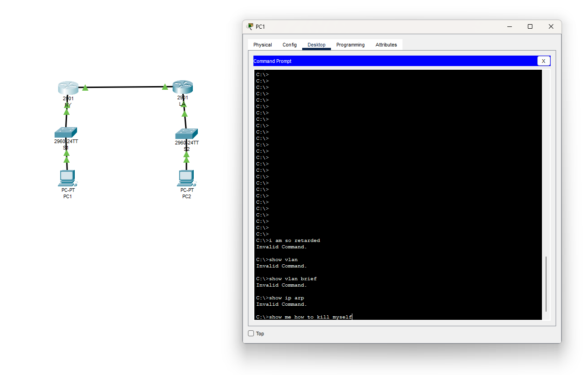The image size is (588, 375).
Task: Click the "show ip arp" command line
Action: (280, 298)
